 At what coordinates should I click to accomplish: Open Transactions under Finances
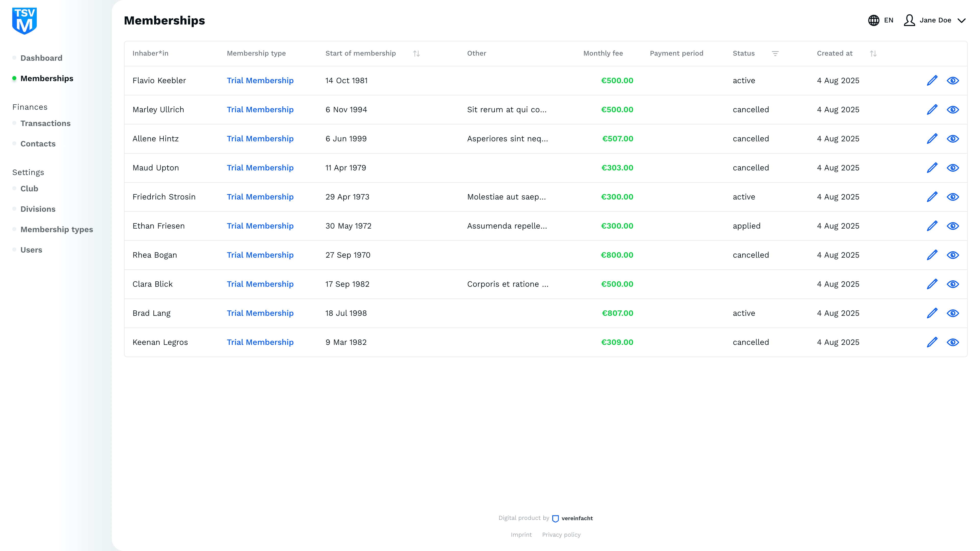click(x=45, y=123)
